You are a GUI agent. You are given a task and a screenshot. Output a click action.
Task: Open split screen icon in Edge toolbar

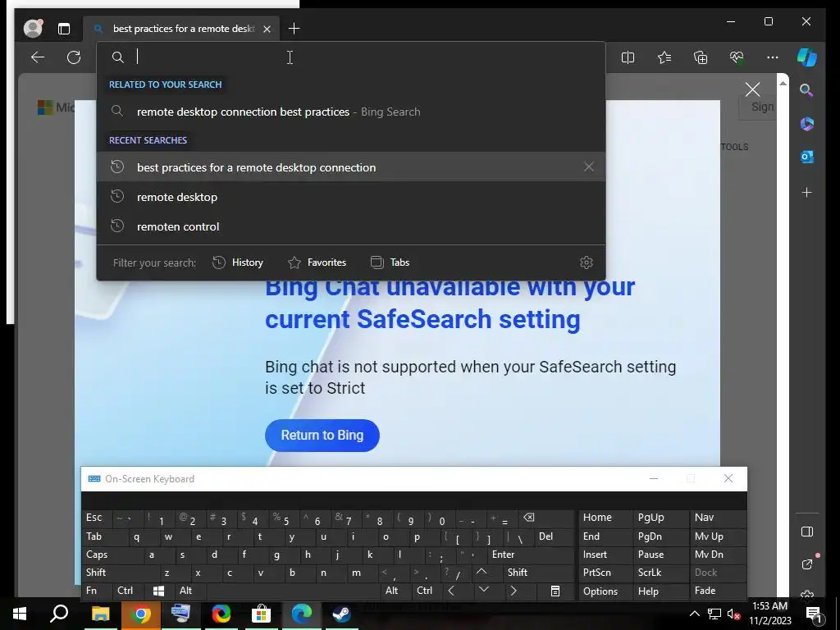628,57
